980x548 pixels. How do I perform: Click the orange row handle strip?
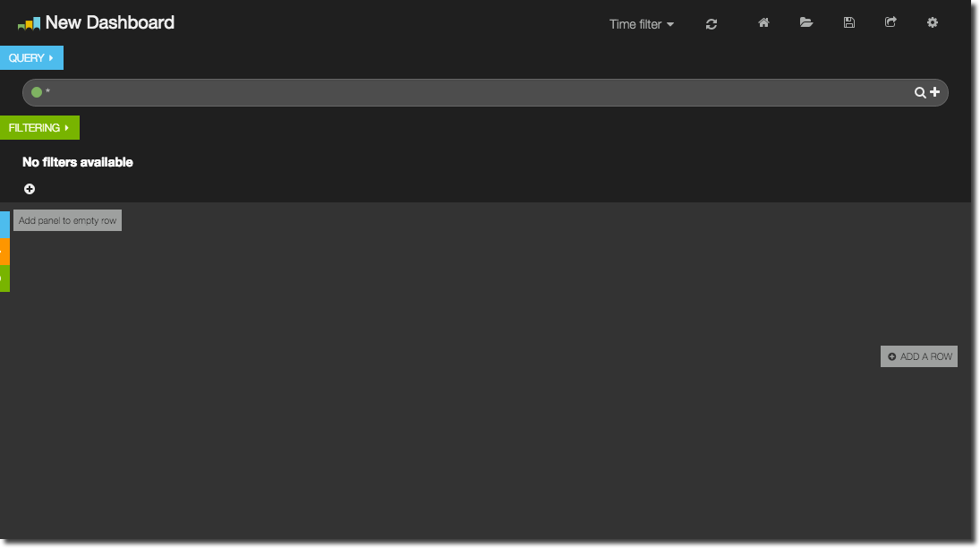[x=4, y=251]
